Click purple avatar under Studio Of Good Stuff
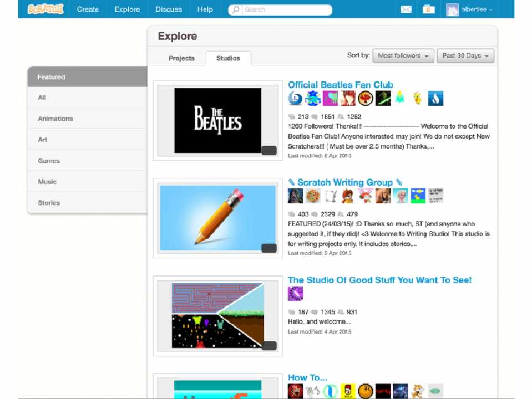This screenshot has height=399, width=532. pos(295,294)
